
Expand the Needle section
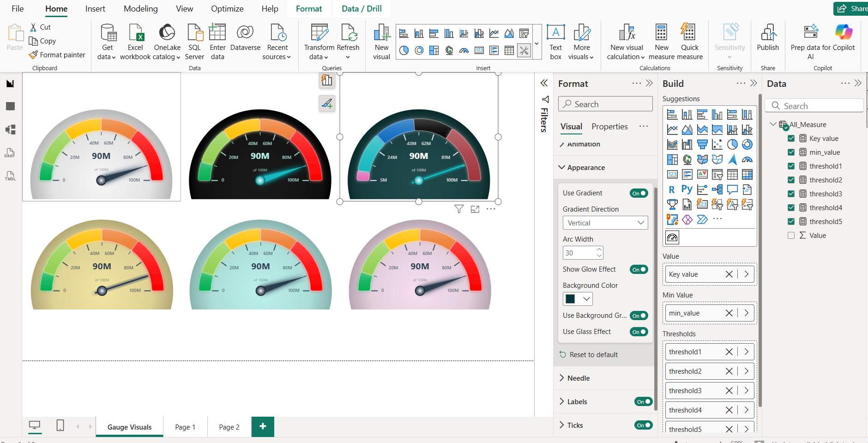click(x=579, y=378)
